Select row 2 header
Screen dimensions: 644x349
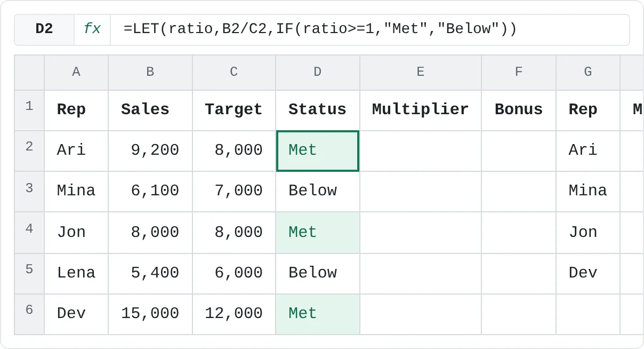tap(29, 151)
